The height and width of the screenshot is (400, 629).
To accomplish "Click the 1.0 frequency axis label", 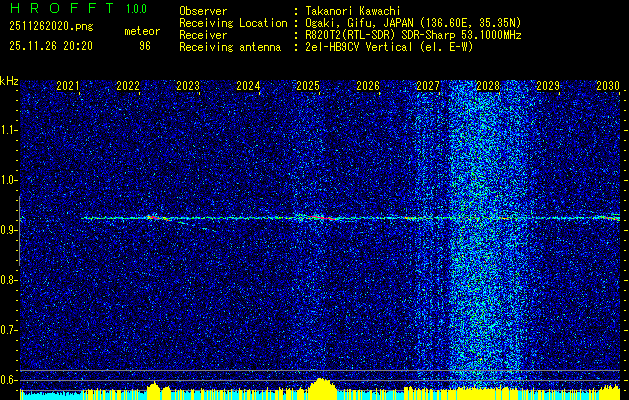I will (7, 180).
